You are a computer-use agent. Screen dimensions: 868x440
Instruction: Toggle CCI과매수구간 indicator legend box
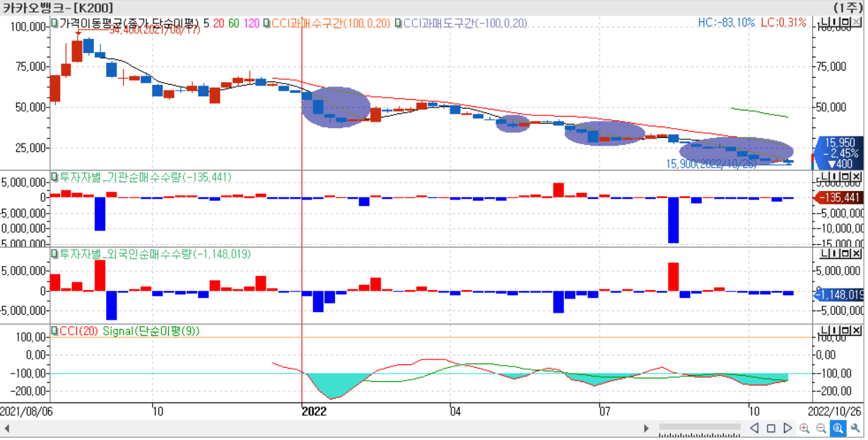coord(266,23)
